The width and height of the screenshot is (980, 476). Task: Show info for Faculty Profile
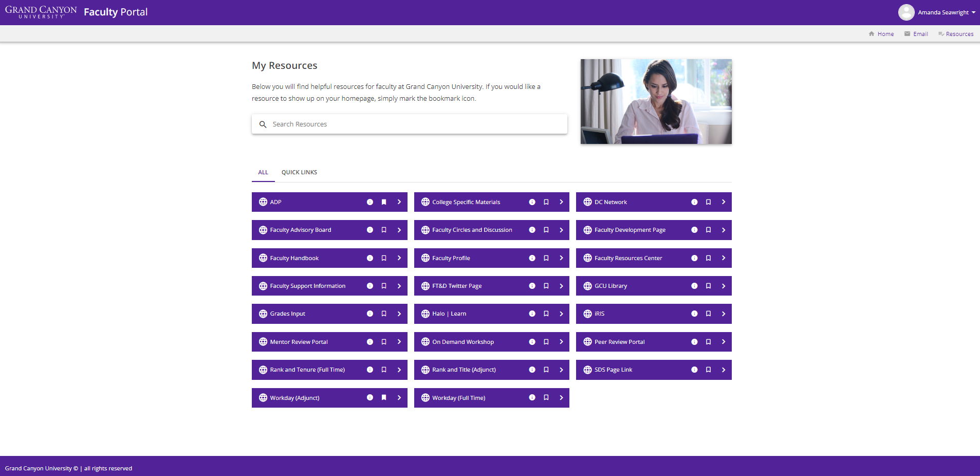532,258
